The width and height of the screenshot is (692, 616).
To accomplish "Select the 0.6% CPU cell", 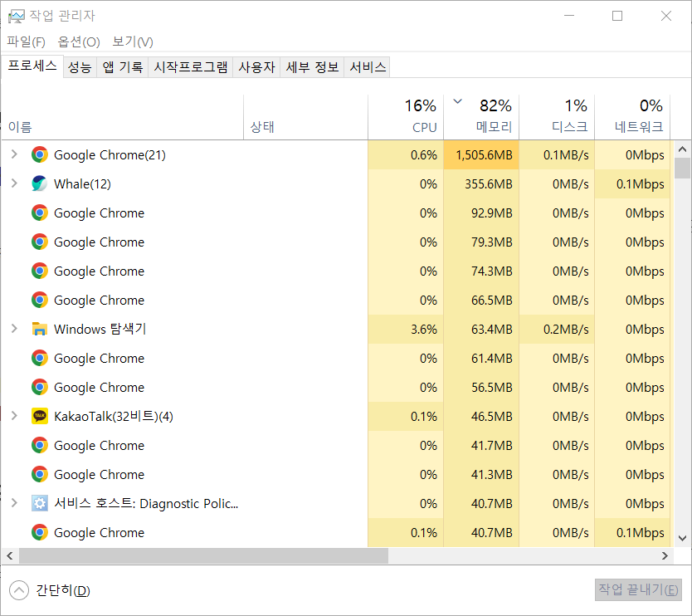I will (406, 155).
